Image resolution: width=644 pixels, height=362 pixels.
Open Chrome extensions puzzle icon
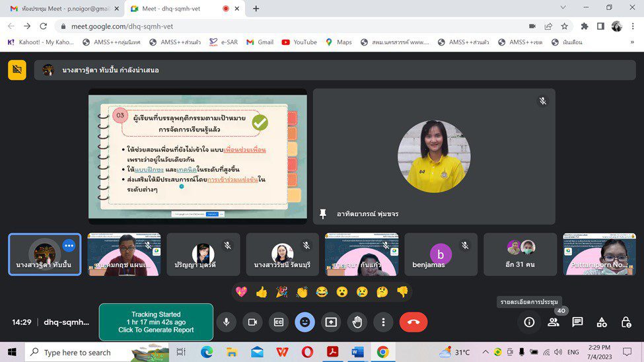[x=585, y=26]
